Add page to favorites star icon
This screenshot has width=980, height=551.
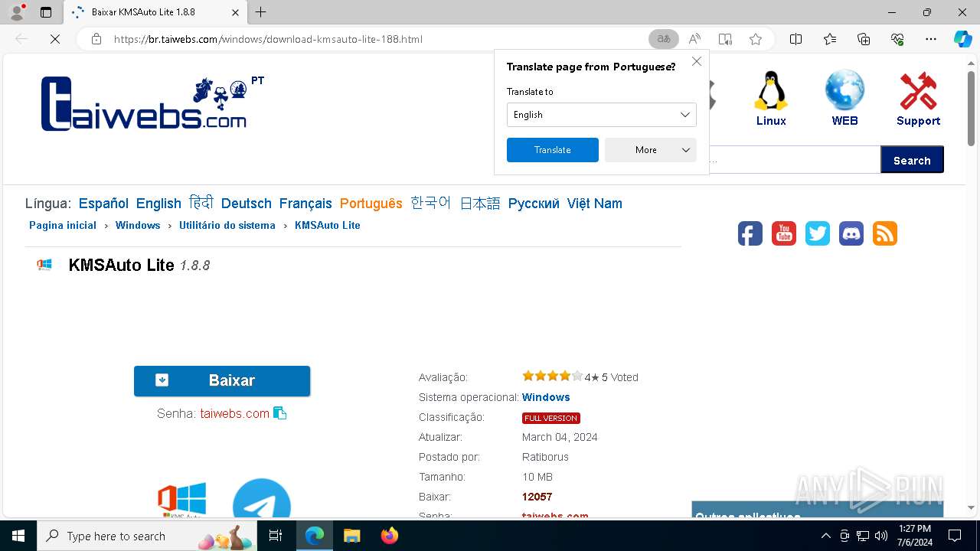756,39
